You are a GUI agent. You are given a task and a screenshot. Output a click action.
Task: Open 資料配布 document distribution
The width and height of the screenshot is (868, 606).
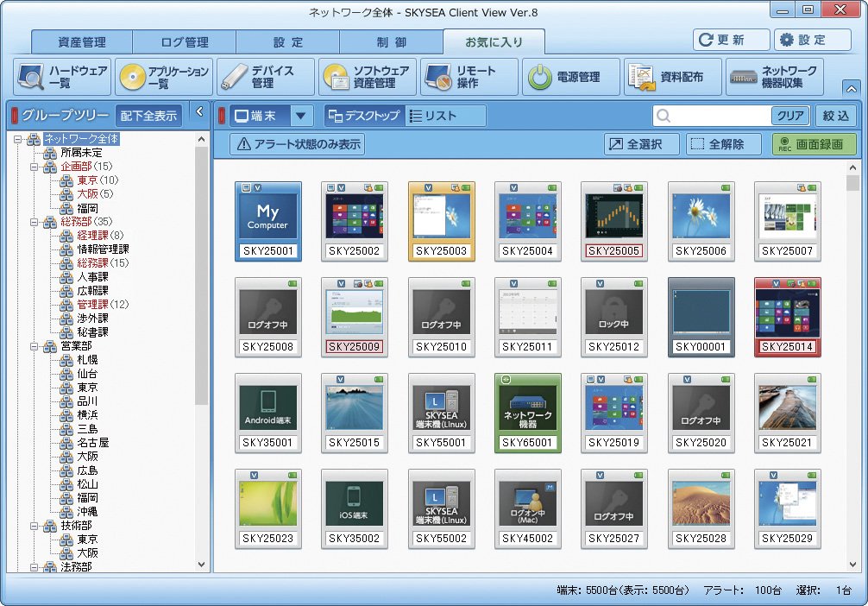pos(673,77)
